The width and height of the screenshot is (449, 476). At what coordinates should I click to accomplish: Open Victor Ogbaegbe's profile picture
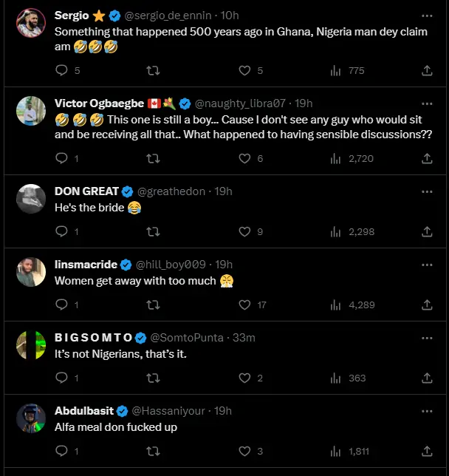tap(31, 111)
